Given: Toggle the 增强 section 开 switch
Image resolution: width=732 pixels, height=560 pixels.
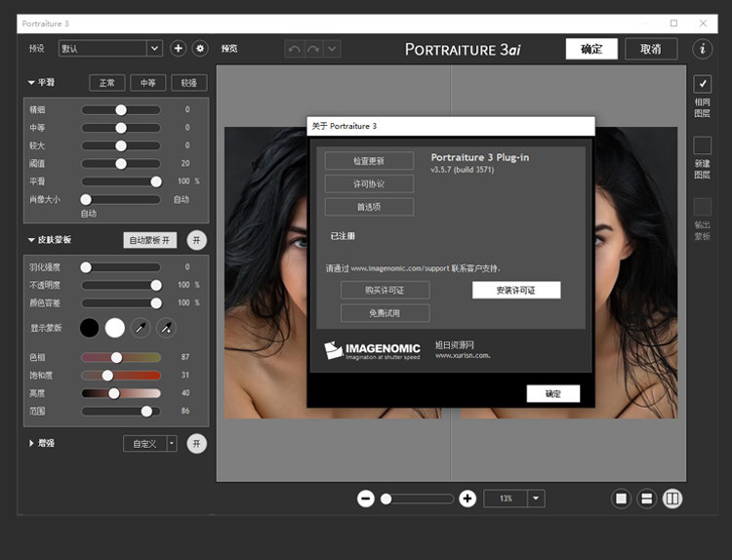Looking at the screenshot, I should click(x=196, y=443).
